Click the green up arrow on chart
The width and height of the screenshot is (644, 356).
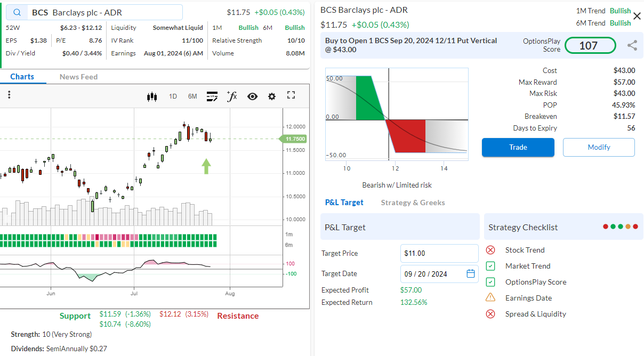[x=206, y=166]
